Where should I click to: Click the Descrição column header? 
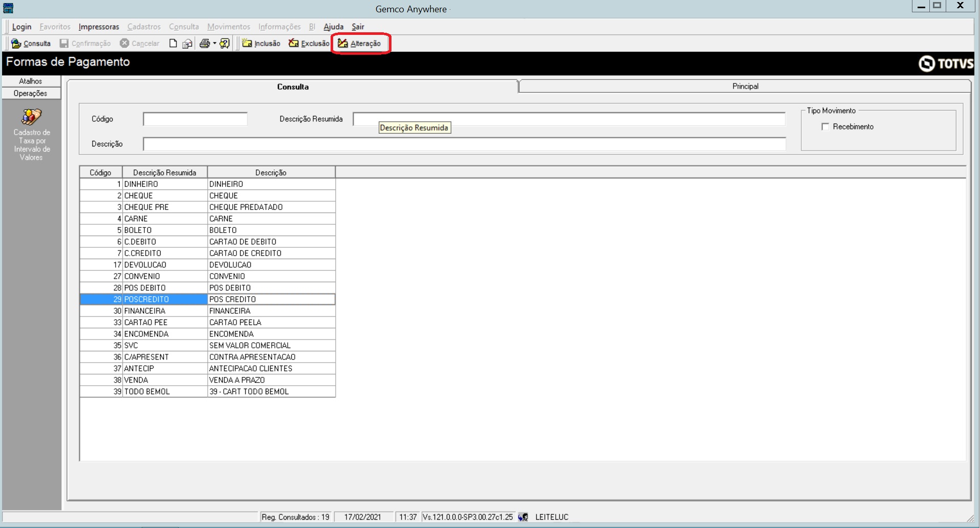pos(271,173)
